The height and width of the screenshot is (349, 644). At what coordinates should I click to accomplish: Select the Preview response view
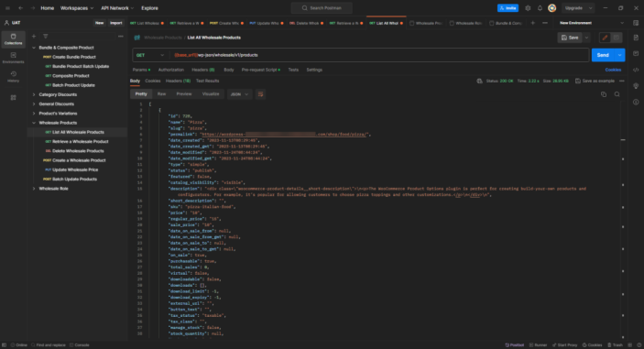(x=184, y=94)
